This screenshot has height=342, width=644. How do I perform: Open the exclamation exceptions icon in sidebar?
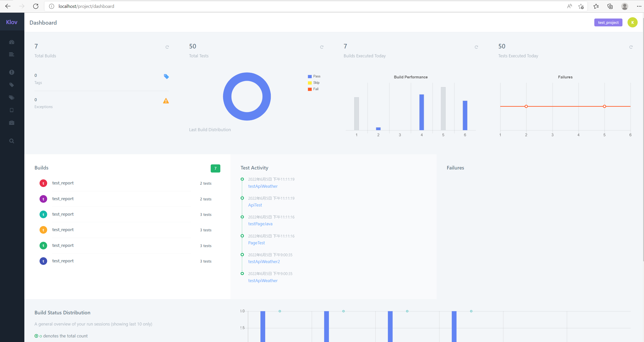12,72
